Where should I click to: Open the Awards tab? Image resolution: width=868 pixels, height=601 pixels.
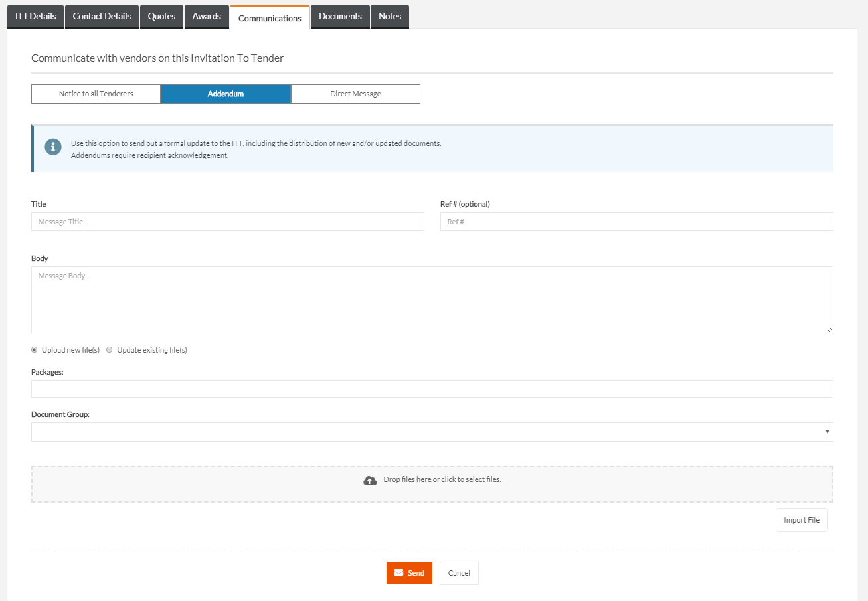coord(207,17)
